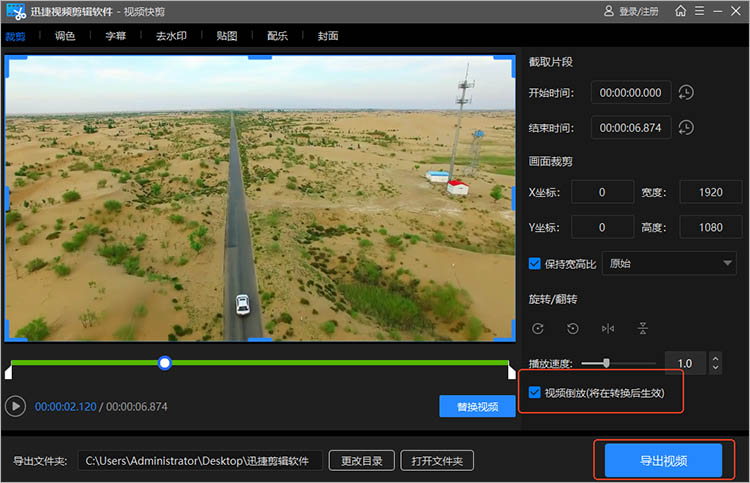
Task: Open the 配乐 tab
Action: click(x=277, y=36)
